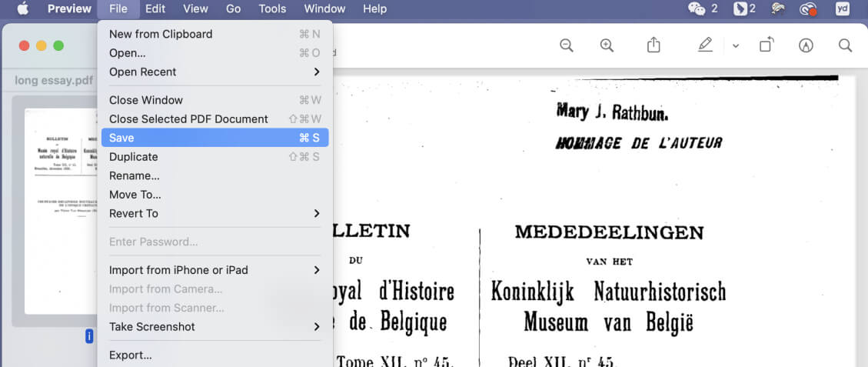Open search with magnifying glass icon
Screen dimensions: 868x367
(x=845, y=45)
